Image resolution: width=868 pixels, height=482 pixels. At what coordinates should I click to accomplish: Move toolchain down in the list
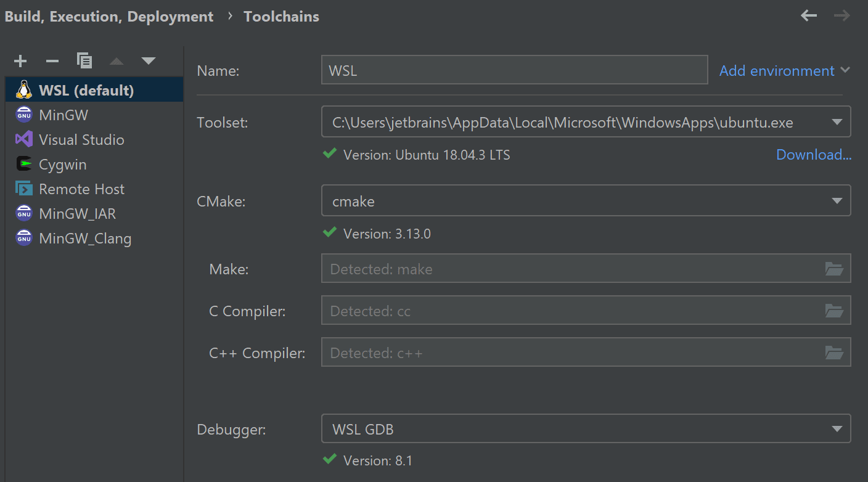148,61
